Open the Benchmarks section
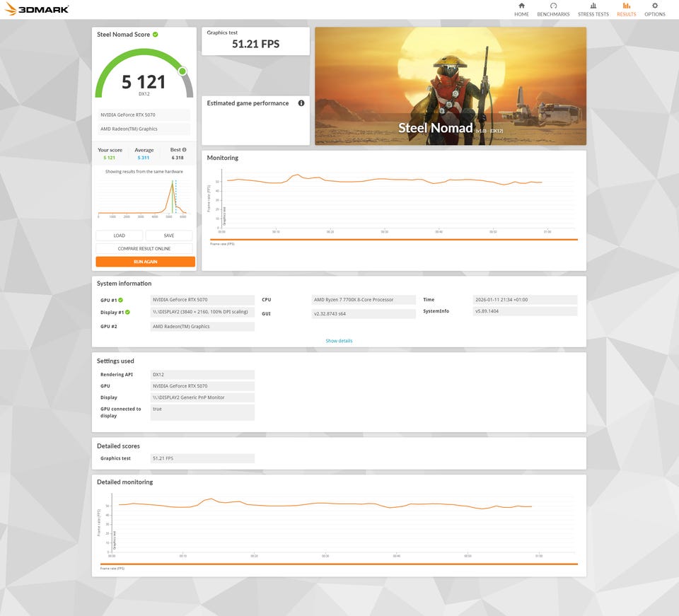 pyautogui.click(x=553, y=9)
